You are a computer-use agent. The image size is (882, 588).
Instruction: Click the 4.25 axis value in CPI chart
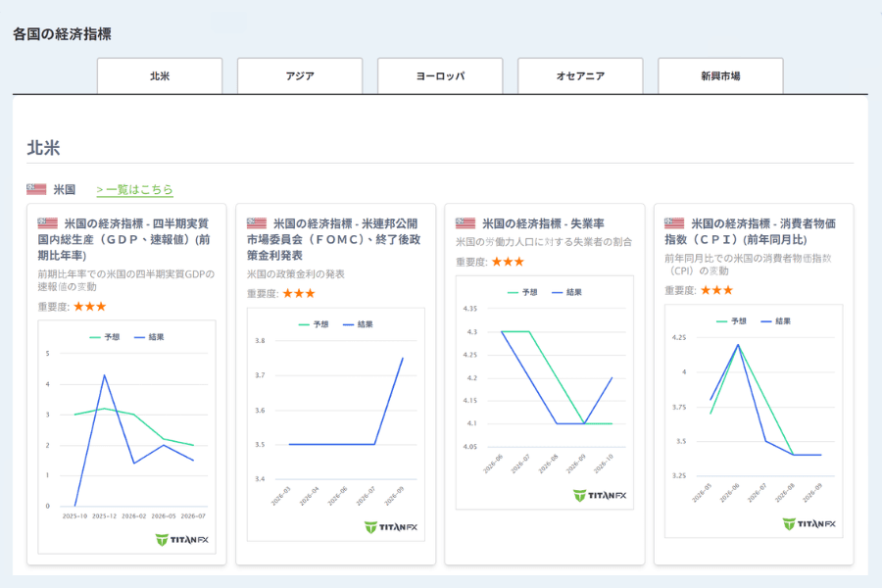coord(679,337)
